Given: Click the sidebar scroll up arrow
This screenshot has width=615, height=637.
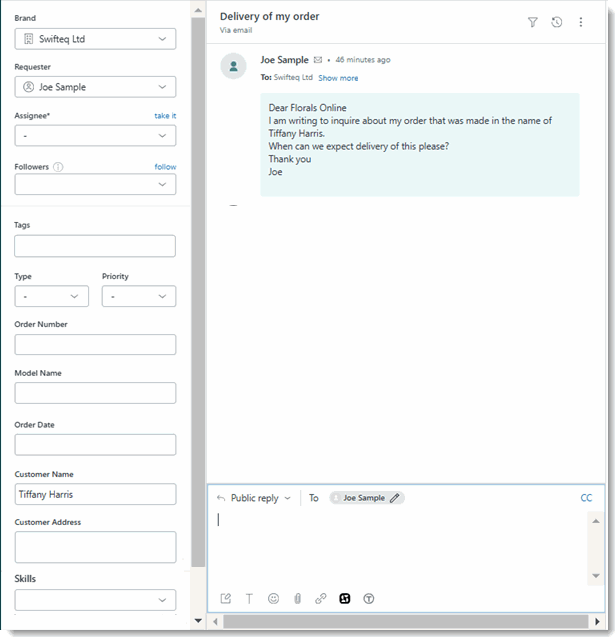Looking at the screenshot, I should [198, 10].
